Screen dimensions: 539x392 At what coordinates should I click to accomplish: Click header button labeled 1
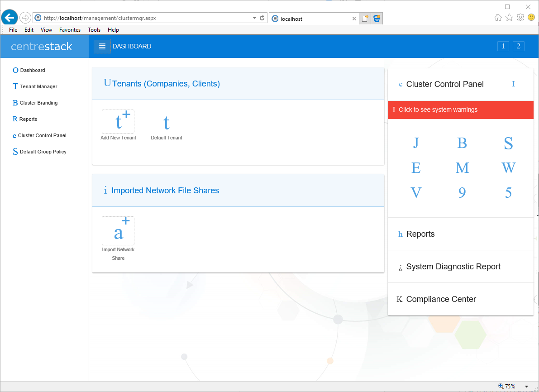tap(503, 46)
